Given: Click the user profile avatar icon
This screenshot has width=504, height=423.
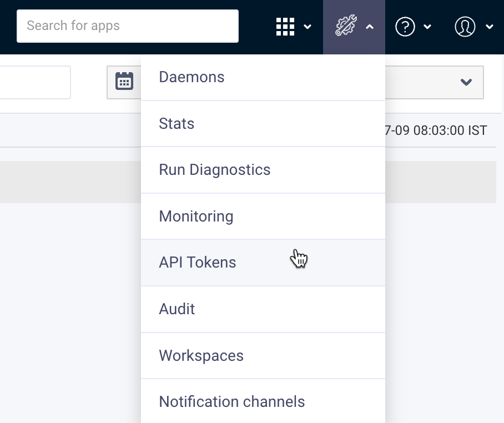Looking at the screenshot, I should pyautogui.click(x=465, y=26).
